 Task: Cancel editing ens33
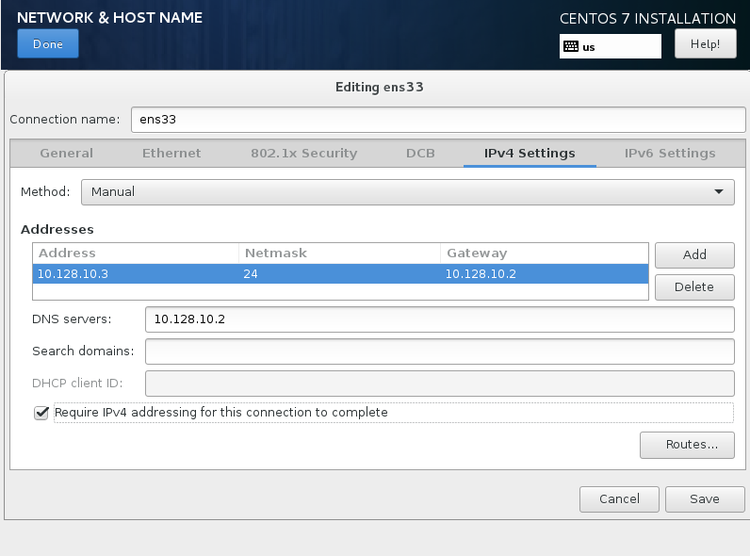(619, 499)
